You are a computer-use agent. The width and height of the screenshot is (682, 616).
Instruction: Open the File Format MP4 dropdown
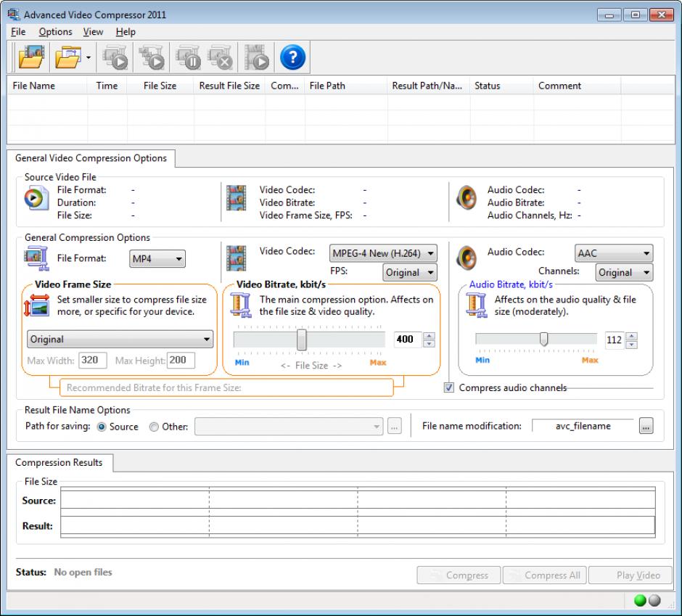(x=157, y=259)
